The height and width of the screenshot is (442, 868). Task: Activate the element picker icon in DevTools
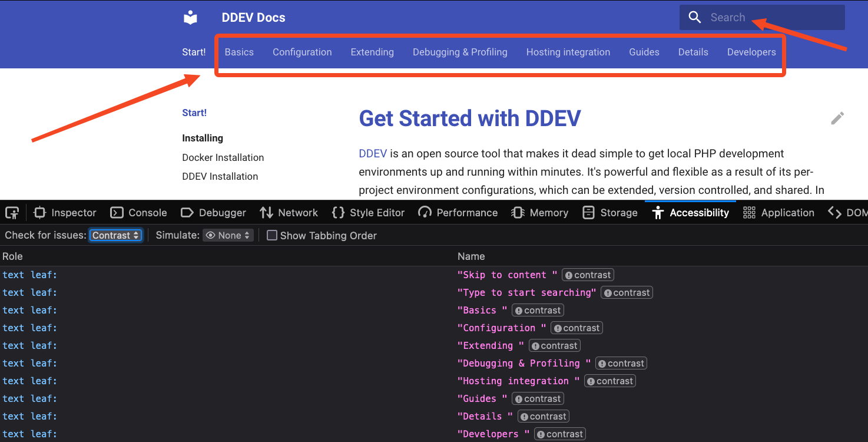click(12, 213)
